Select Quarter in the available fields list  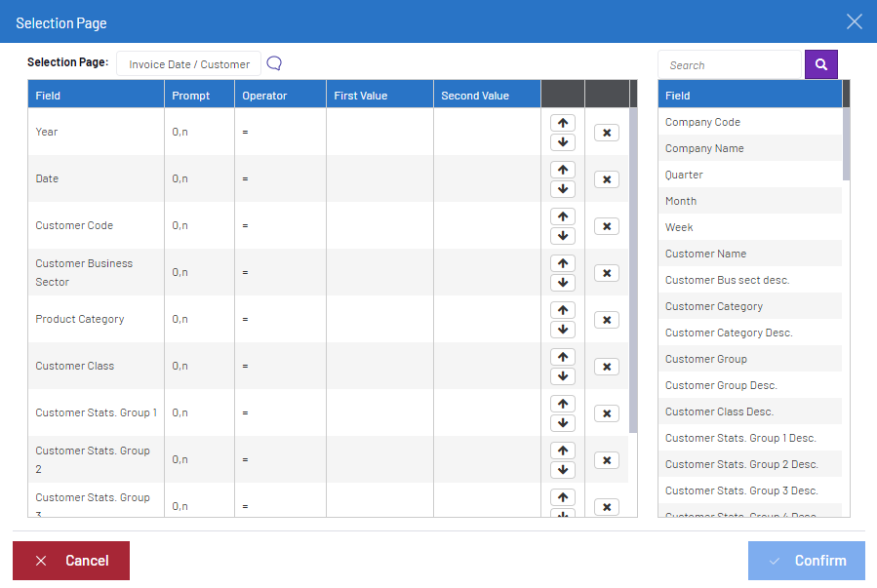pos(684,175)
